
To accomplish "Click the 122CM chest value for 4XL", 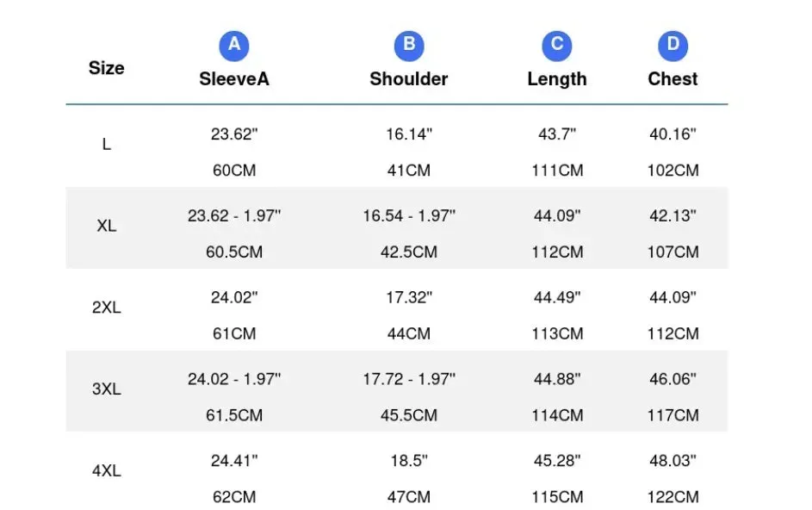I will 673,497.
